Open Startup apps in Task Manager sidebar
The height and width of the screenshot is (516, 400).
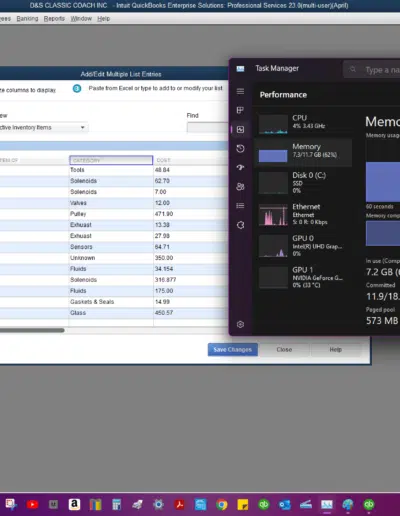pyautogui.click(x=240, y=167)
